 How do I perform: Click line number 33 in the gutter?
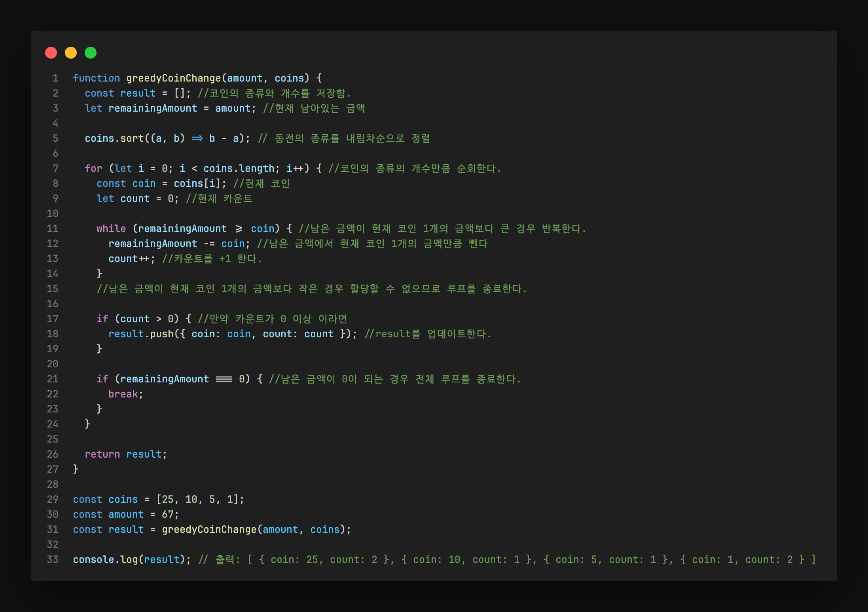[53, 559]
